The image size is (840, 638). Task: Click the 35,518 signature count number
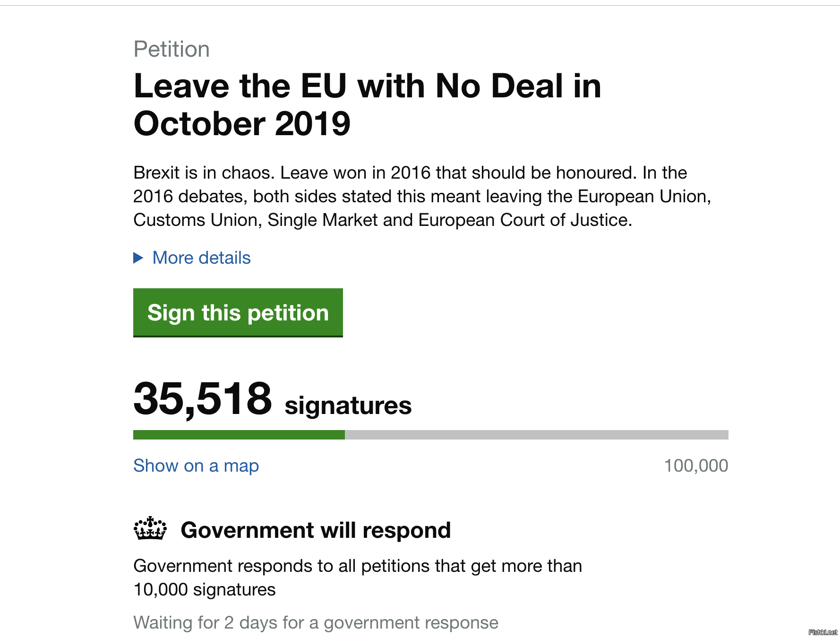[x=203, y=398]
